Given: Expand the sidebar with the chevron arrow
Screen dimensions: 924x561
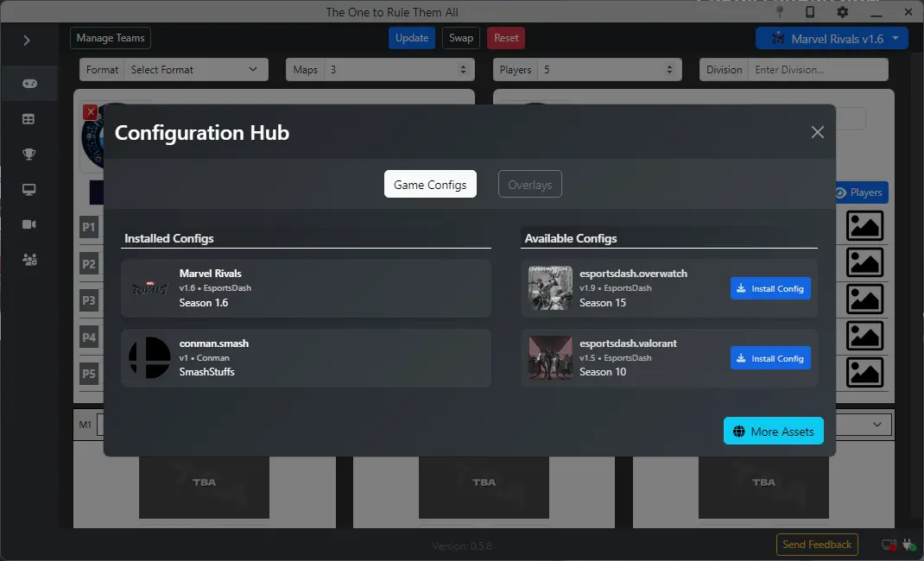Looking at the screenshot, I should click(28, 41).
